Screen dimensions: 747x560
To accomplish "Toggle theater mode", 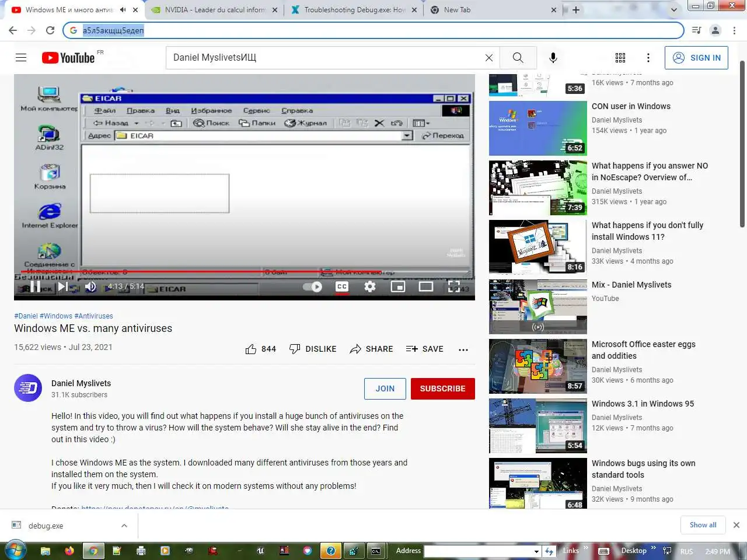I will coord(426,286).
